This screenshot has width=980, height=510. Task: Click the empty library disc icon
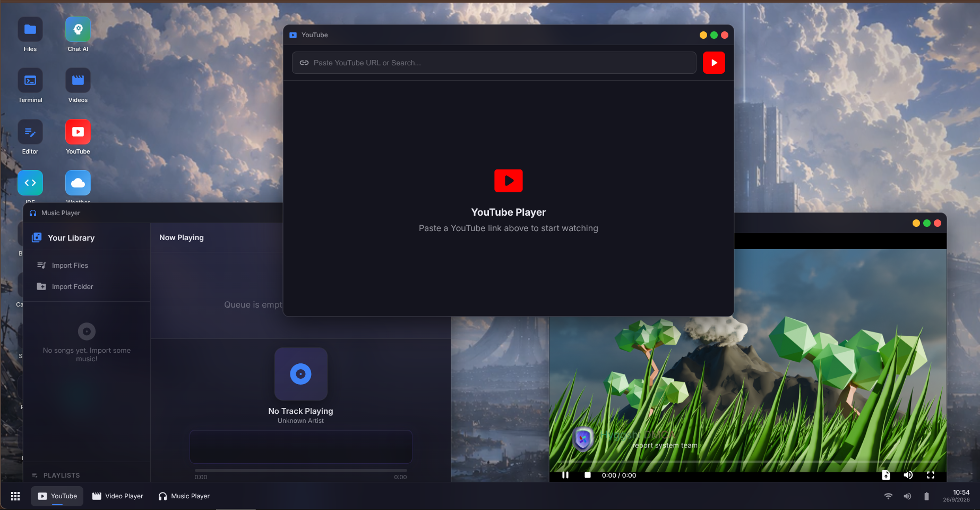87,331
